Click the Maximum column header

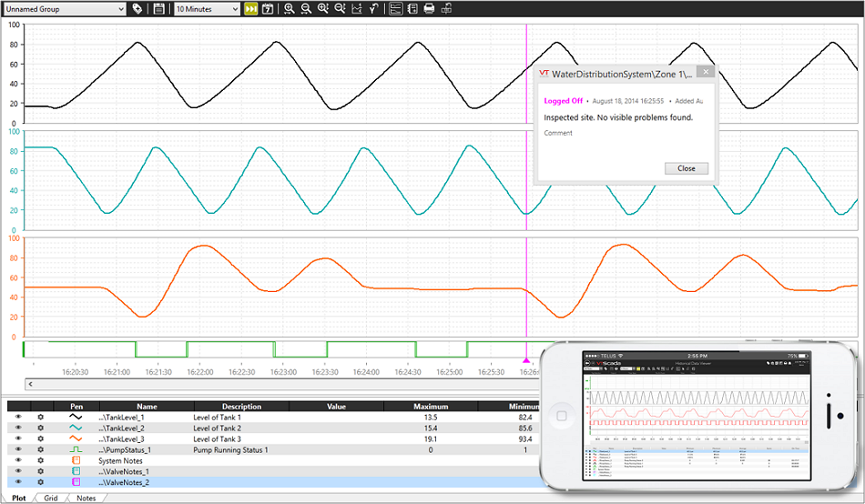pyautogui.click(x=430, y=407)
